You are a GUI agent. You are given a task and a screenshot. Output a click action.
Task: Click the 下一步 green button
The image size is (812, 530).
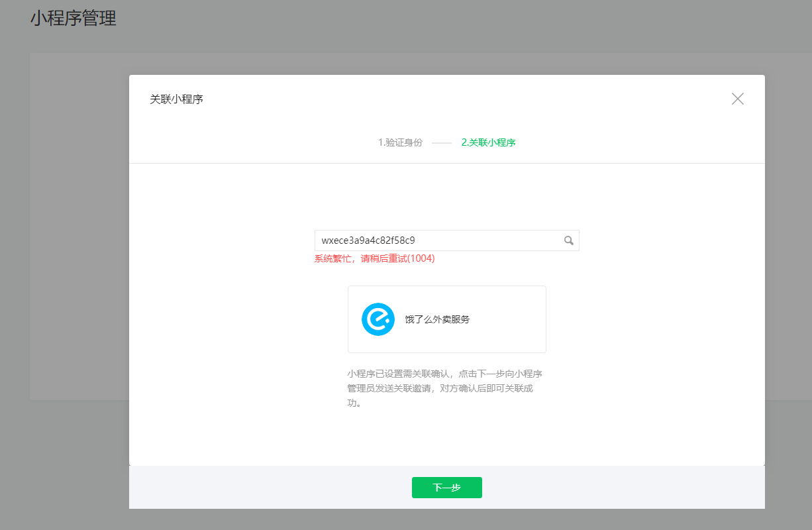pos(447,488)
